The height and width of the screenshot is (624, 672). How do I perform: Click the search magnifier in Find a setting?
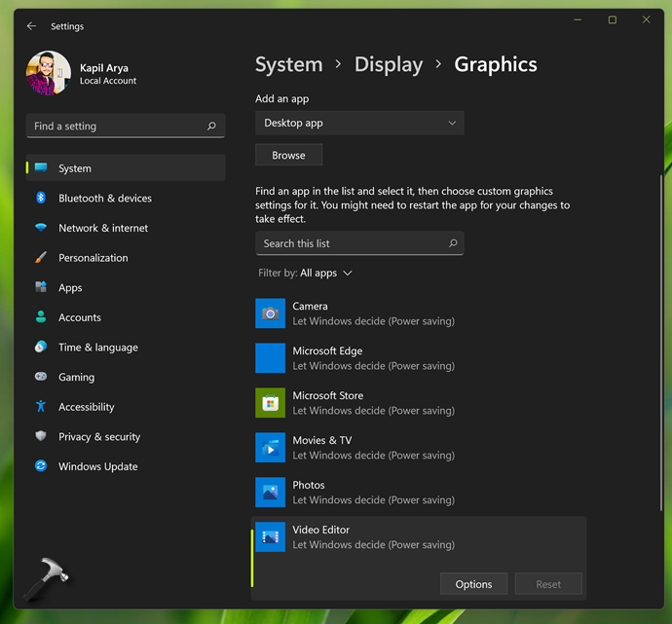(211, 127)
